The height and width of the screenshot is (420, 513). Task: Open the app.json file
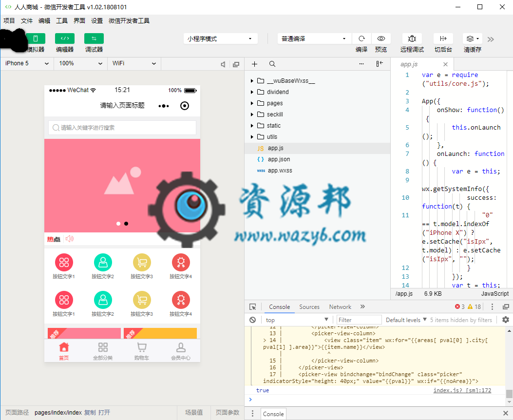(317, 159)
